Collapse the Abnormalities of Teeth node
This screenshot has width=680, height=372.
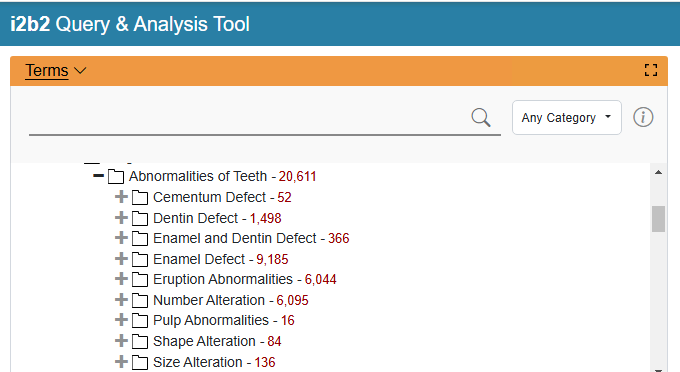[x=98, y=176]
